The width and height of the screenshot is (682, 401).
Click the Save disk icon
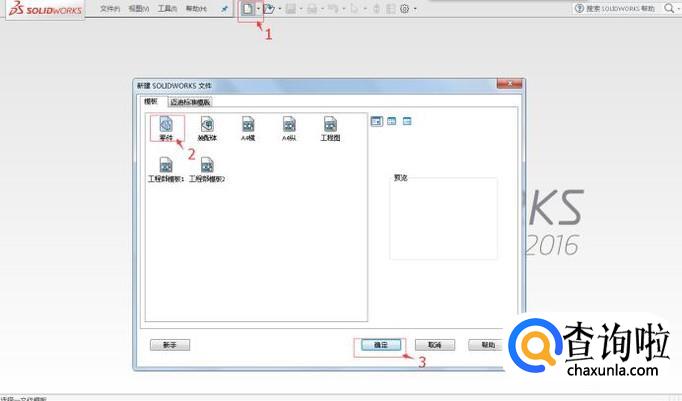[x=291, y=9]
